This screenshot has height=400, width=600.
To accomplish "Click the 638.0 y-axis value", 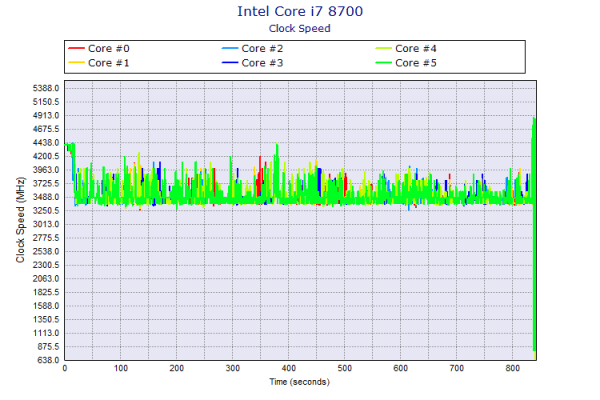I will [48, 360].
